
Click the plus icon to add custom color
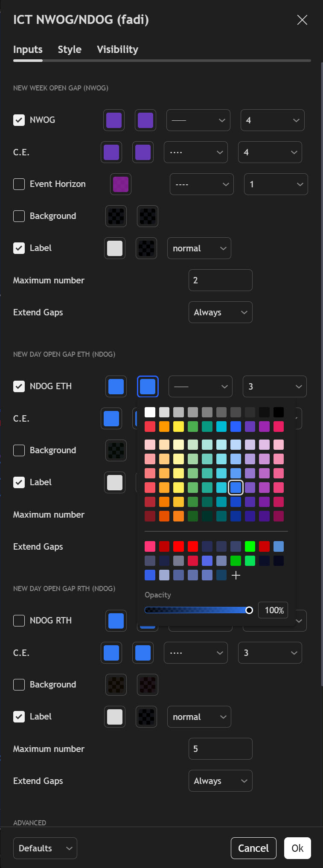[236, 575]
